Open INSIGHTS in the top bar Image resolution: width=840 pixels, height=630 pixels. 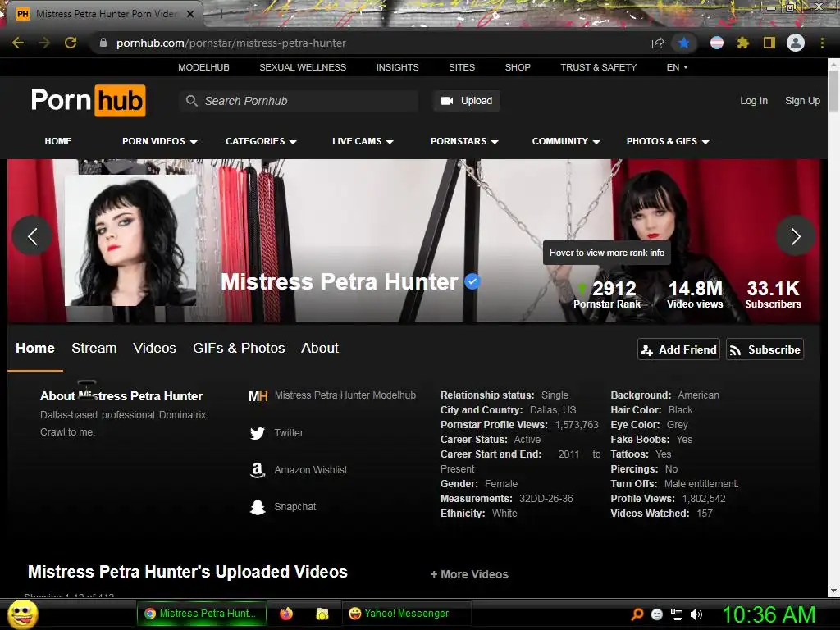pos(398,67)
